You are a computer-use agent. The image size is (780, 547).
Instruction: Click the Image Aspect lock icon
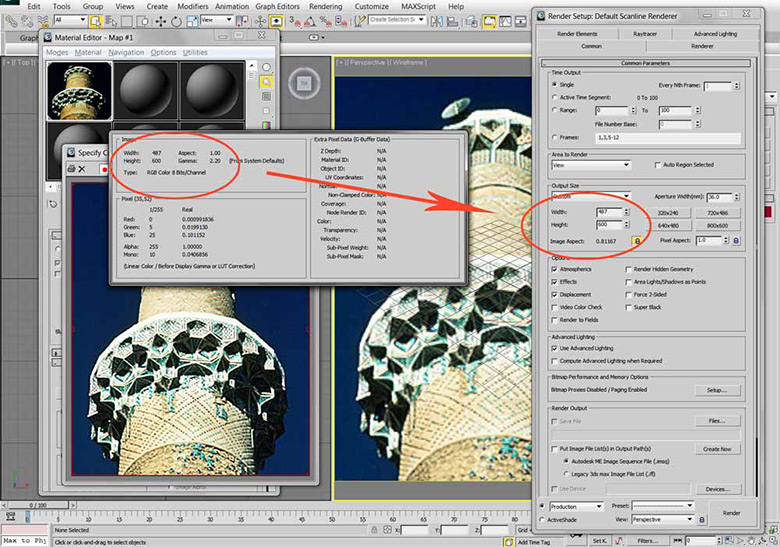tap(636, 241)
